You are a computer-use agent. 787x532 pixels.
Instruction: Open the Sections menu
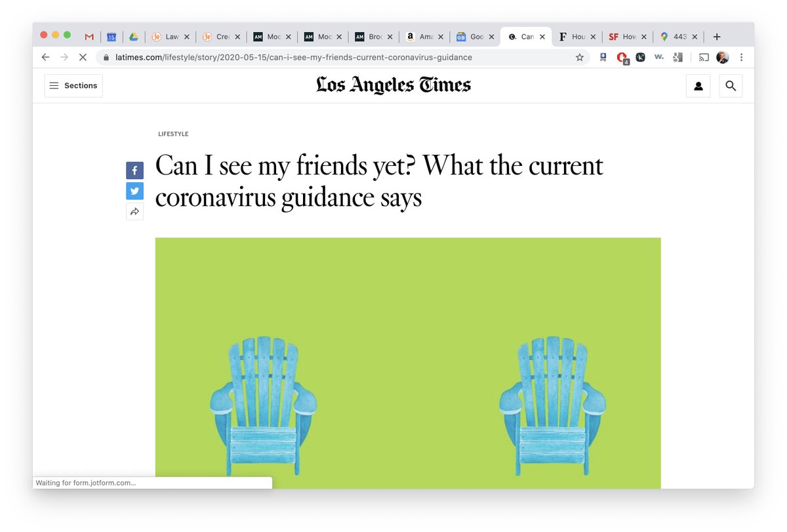(73, 85)
